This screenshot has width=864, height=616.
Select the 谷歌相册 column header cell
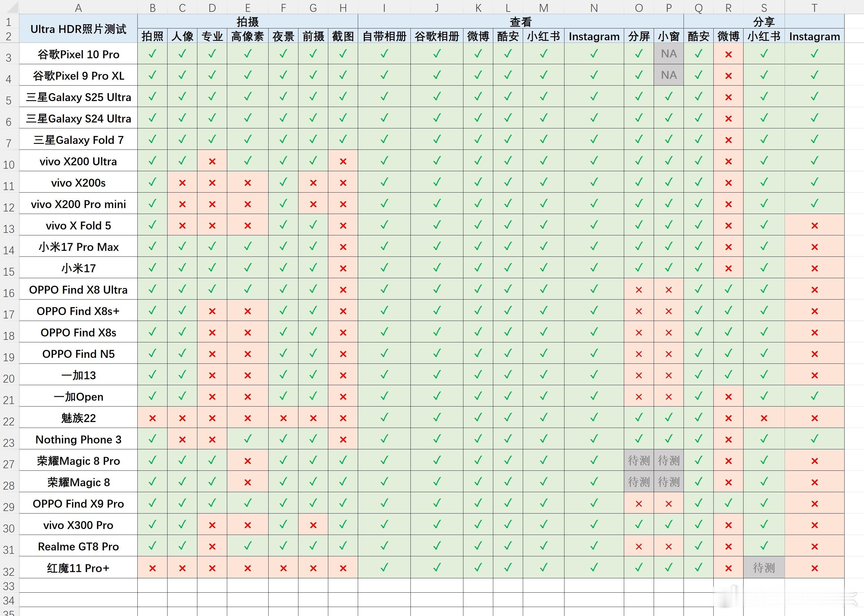[437, 36]
